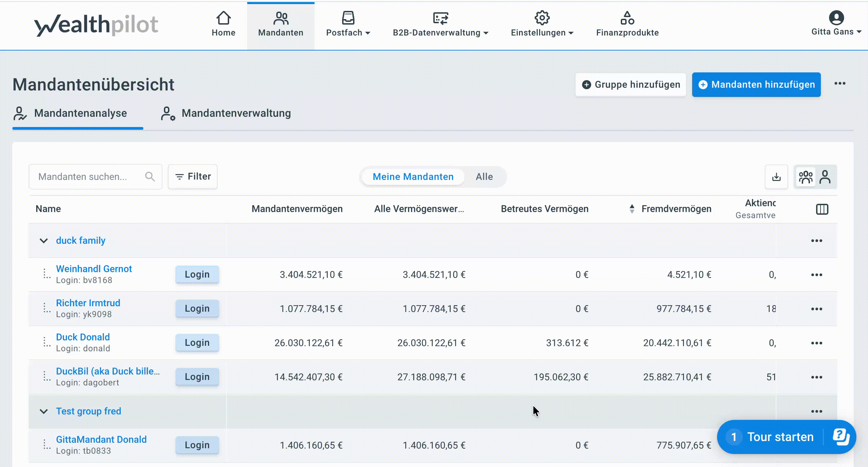This screenshot has height=467, width=868.
Task: Open the help chat icon
Action: [x=841, y=437]
